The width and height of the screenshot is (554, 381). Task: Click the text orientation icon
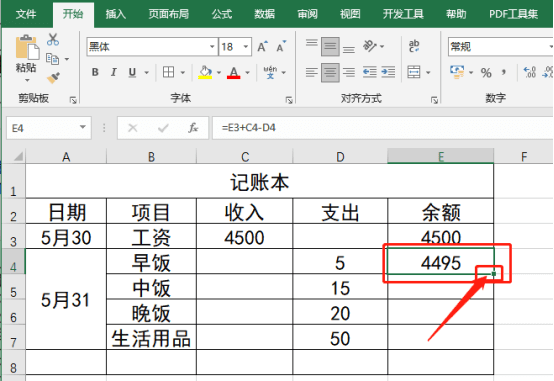[370, 46]
